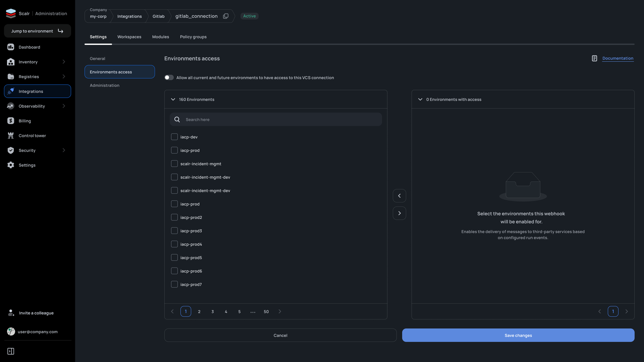Viewport: 644px width, 362px height.
Task: Expand the Registries submenu chevron
Action: 64,77
